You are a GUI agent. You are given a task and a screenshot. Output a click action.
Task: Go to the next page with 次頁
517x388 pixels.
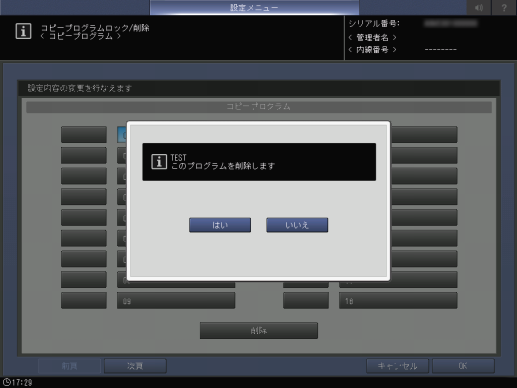(135, 366)
